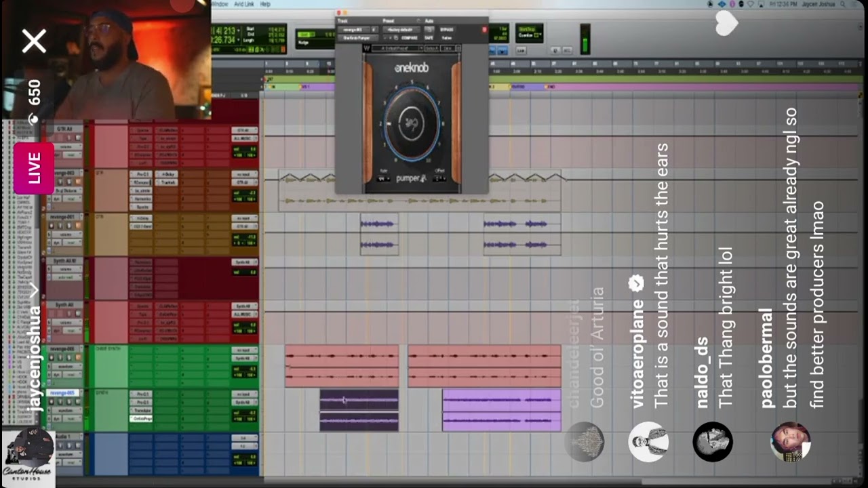Image resolution: width=868 pixels, height=488 pixels.
Task: Select the long GTR clip on revenge-003
Action: coord(419,190)
